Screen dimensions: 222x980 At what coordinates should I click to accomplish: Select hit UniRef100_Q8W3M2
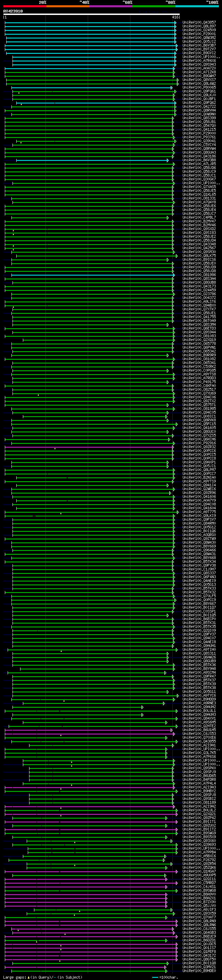pyautogui.click(x=199, y=38)
